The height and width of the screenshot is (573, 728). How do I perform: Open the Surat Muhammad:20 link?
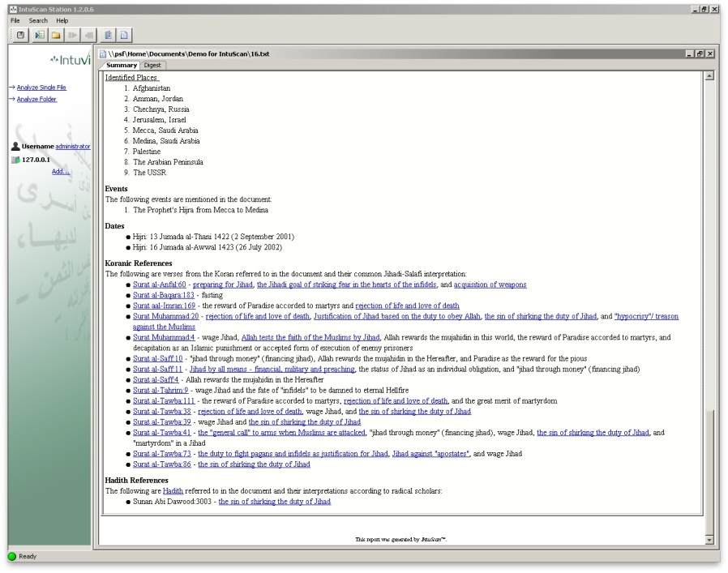pos(165,317)
